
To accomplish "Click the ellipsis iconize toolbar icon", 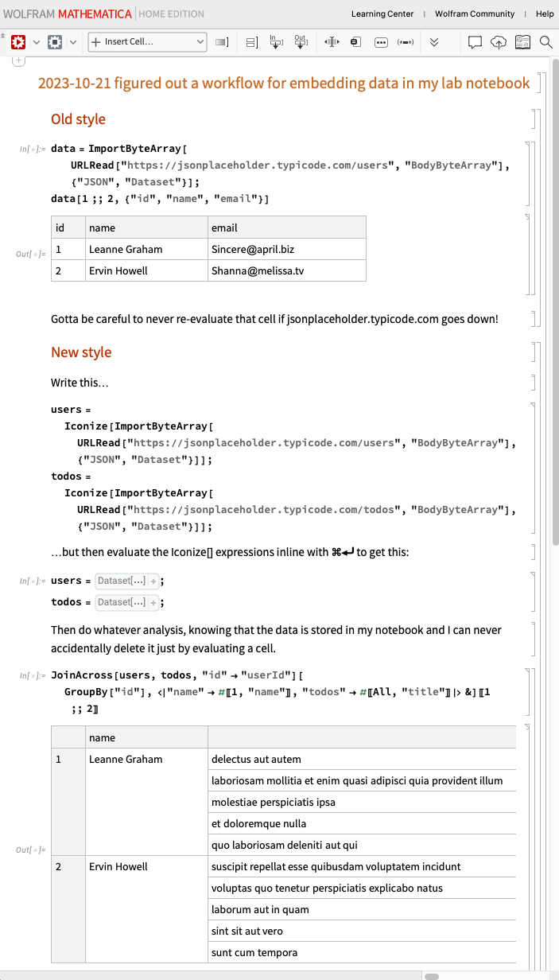I will (381, 42).
